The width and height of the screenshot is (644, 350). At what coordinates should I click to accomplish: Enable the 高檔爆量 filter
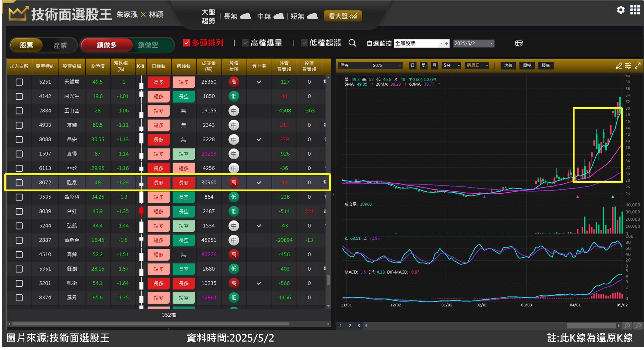245,43
